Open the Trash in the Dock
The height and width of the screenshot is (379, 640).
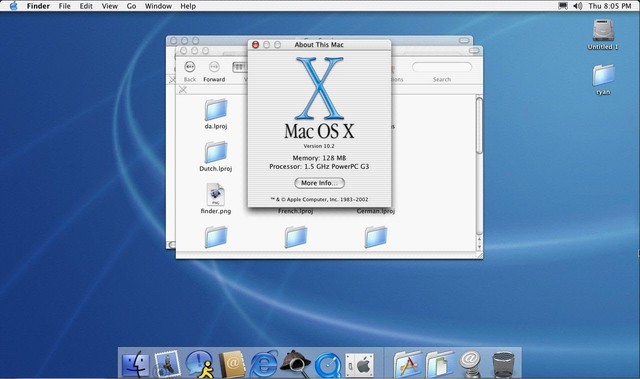tap(503, 363)
